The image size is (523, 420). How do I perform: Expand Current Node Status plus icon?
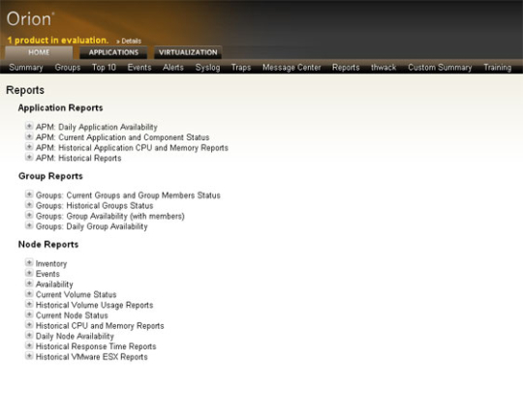tap(29, 315)
